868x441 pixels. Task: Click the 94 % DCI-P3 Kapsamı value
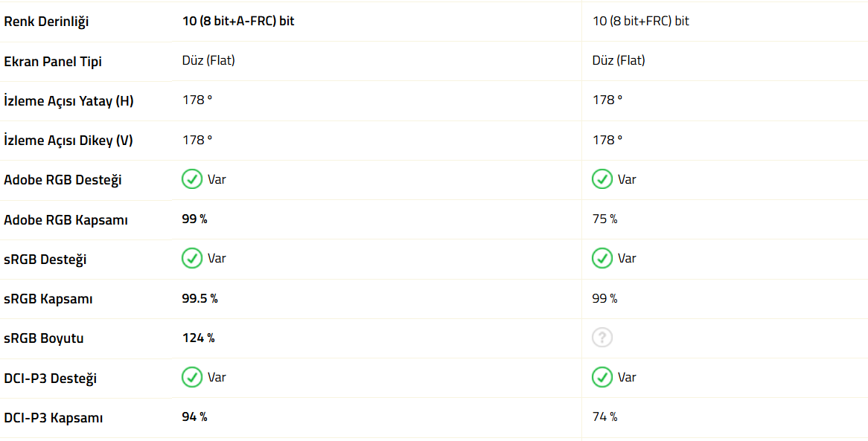tap(194, 416)
